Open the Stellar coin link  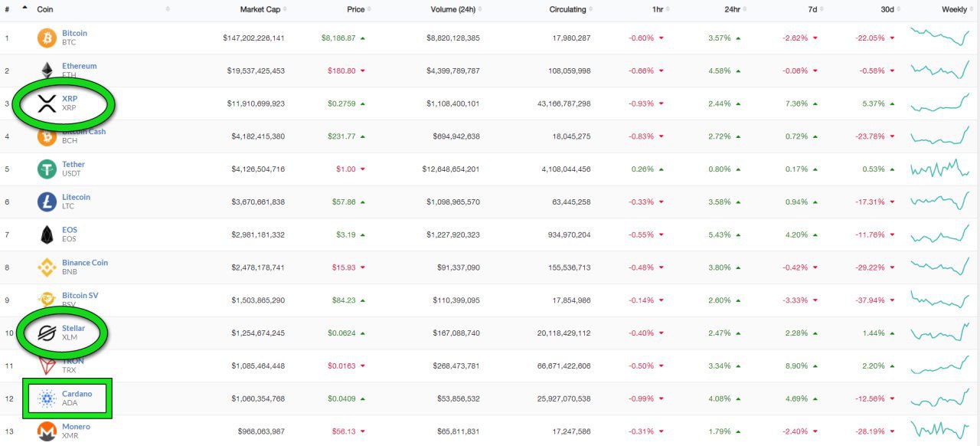click(73, 328)
